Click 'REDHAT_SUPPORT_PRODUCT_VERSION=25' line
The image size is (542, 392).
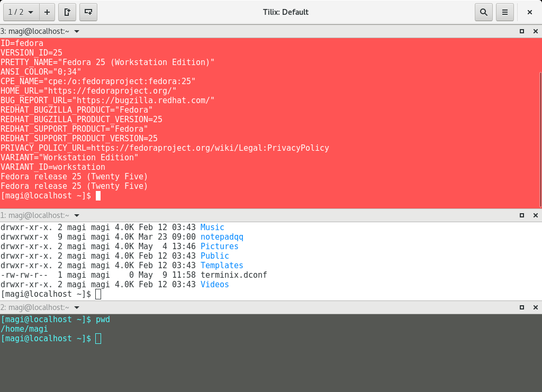(x=79, y=139)
